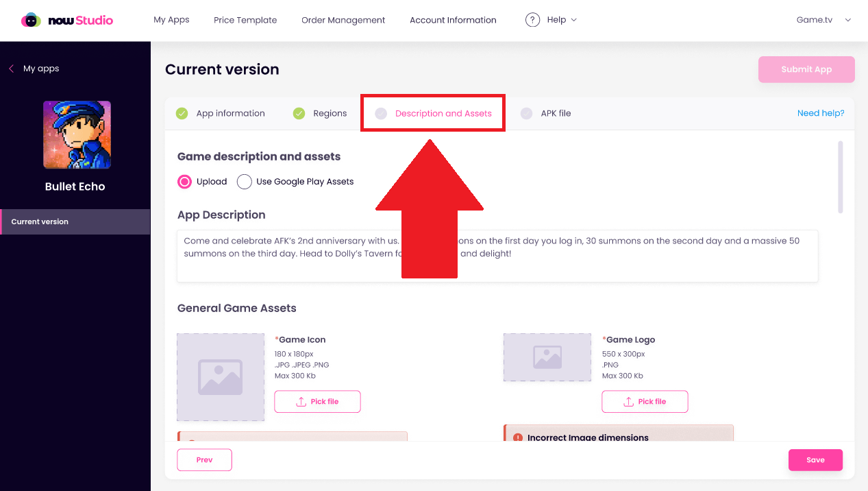Click the Need help? link
The height and width of the screenshot is (491, 868).
tap(821, 113)
